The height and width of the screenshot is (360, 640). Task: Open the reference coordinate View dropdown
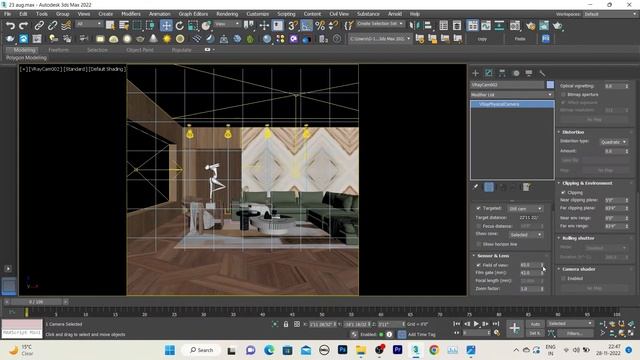click(227, 24)
